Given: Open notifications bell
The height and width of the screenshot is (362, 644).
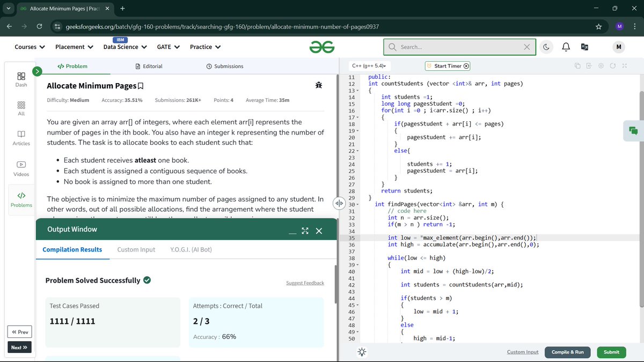Looking at the screenshot, I should [x=566, y=47].
